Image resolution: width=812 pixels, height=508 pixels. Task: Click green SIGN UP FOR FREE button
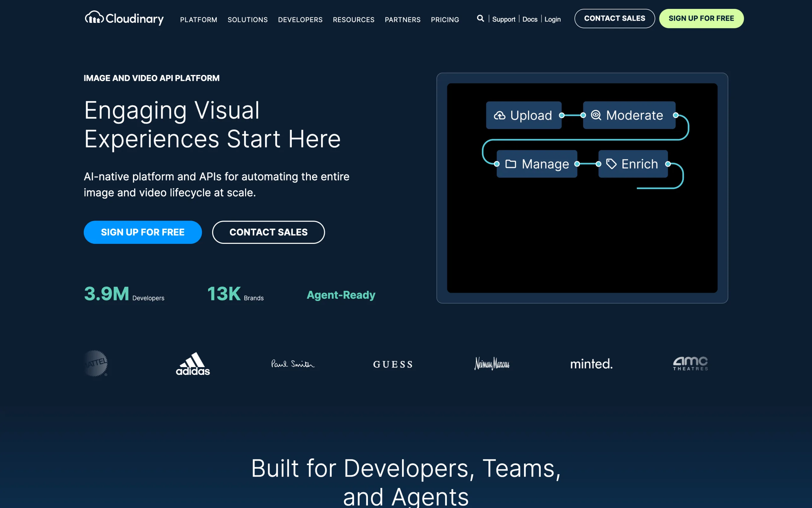pyautogui.click(x=701, y=18)
